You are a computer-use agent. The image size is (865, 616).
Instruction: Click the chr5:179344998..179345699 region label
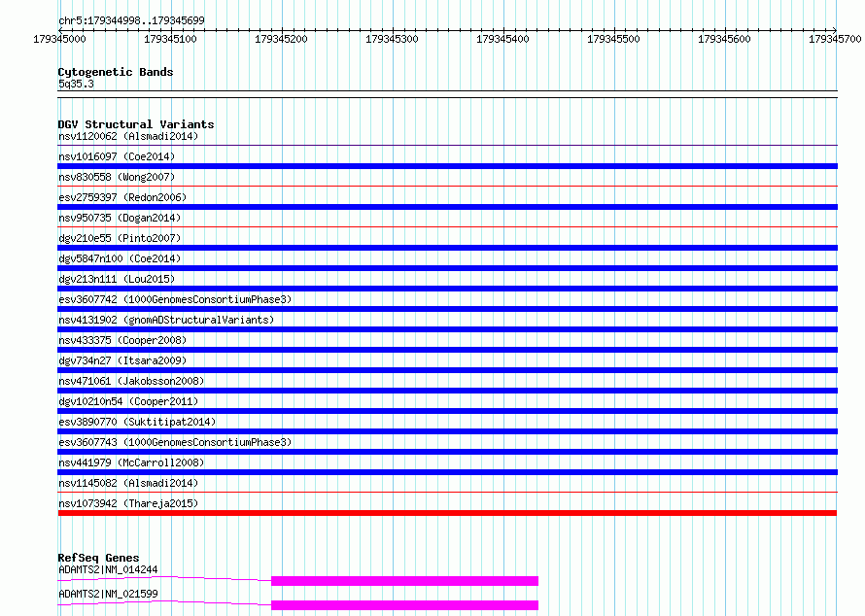coord(131,20)
